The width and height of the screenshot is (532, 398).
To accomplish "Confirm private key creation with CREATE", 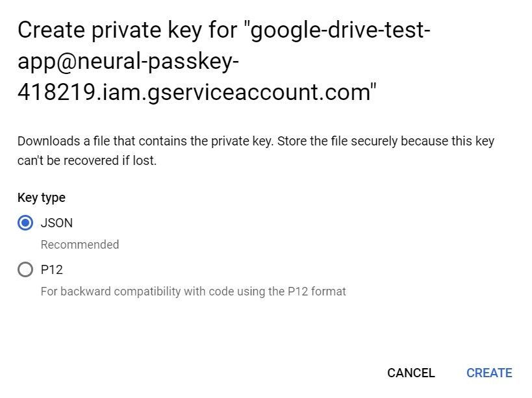I will pos(488,373).
